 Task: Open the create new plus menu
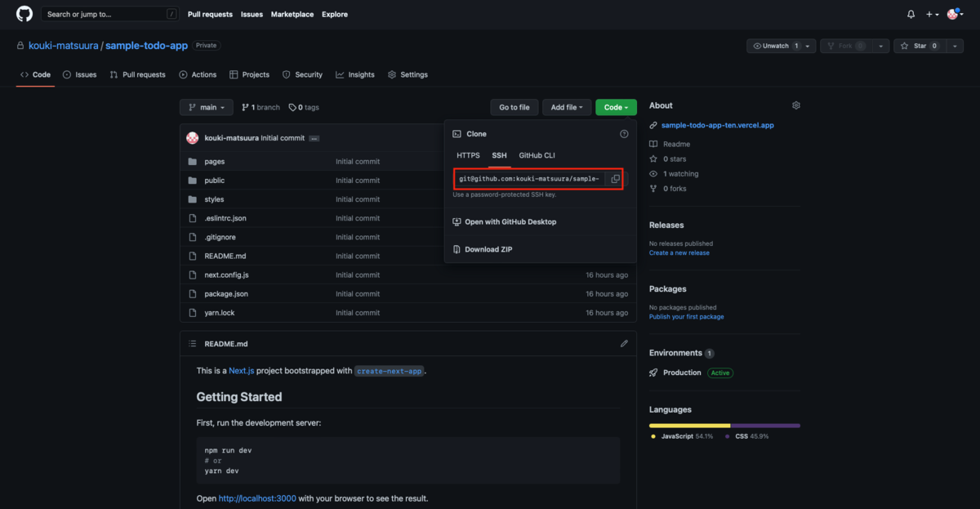pyautogui.click(x=933, y=14)
